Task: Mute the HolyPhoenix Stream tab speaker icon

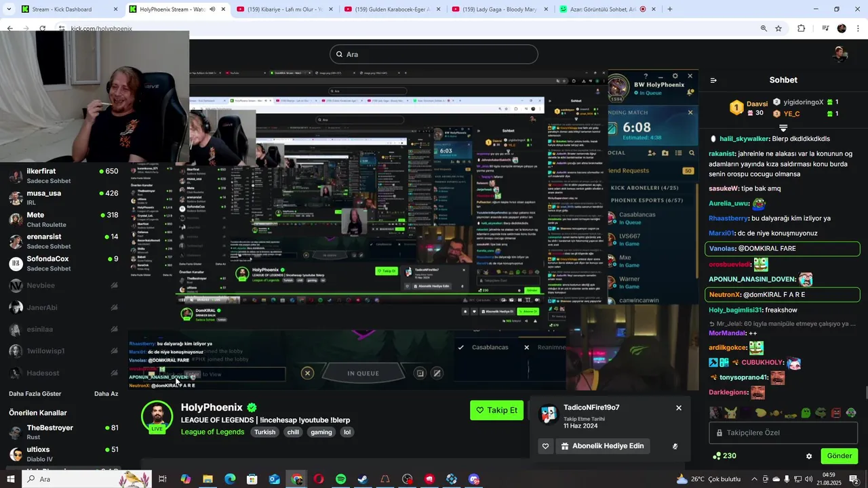Action: 212,9
